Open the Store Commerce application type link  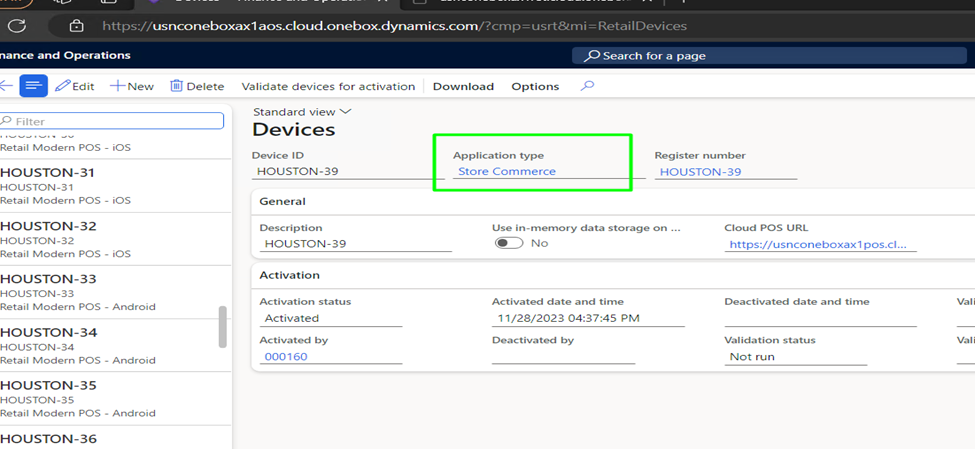[x=507, y=172]
